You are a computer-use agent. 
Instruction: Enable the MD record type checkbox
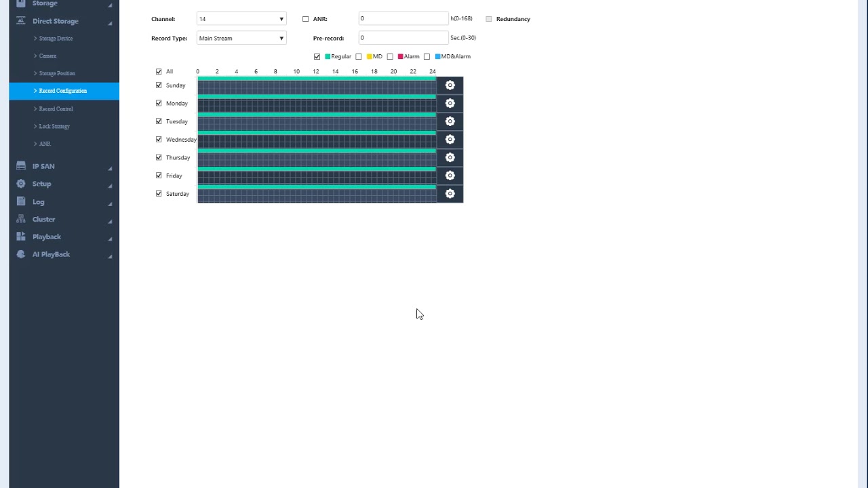(x=359, y=56)
